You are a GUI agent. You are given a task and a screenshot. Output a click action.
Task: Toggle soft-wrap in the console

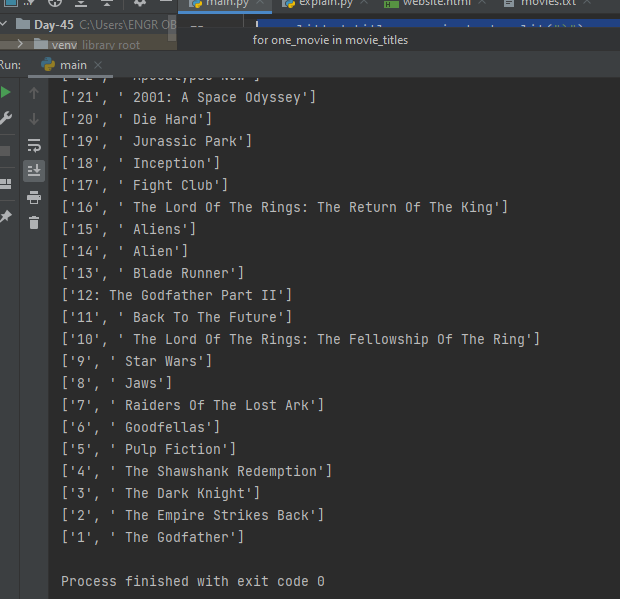pyautogui.click(x=34, y=145)
